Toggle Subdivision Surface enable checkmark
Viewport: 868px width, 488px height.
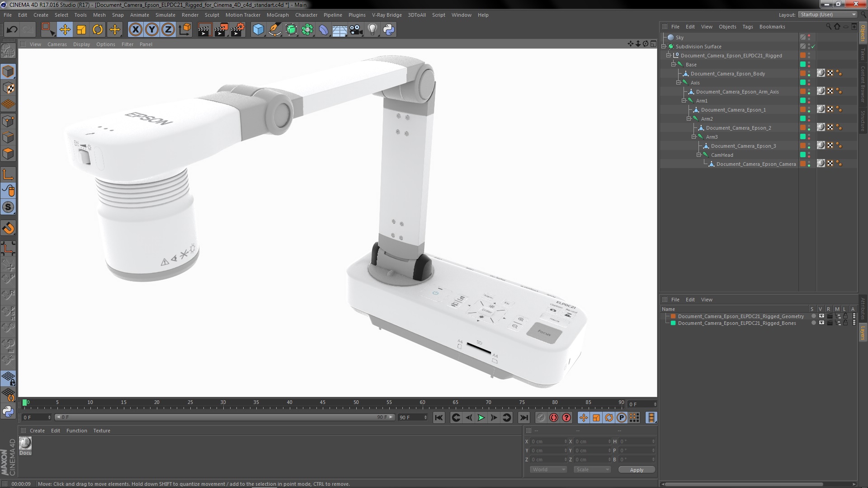813,47
